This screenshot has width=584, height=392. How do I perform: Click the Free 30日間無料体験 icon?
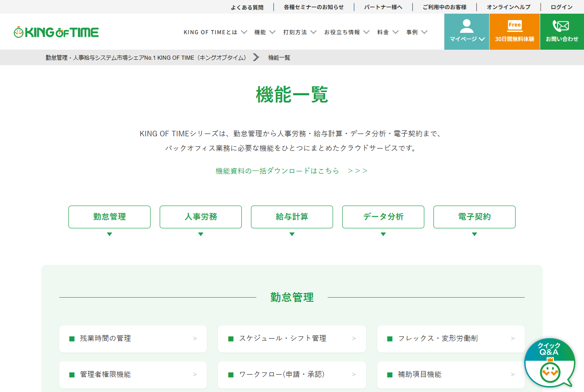[x=515, y=26]
